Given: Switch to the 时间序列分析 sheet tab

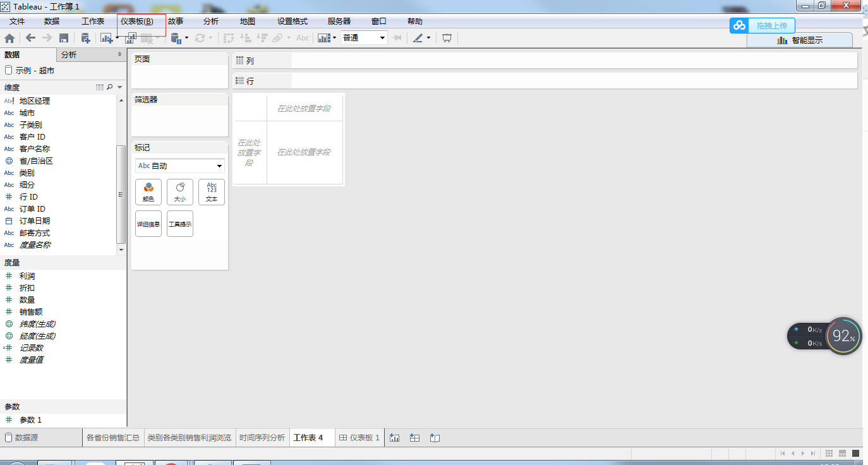Looking at the screenshot, I should 262,437.
